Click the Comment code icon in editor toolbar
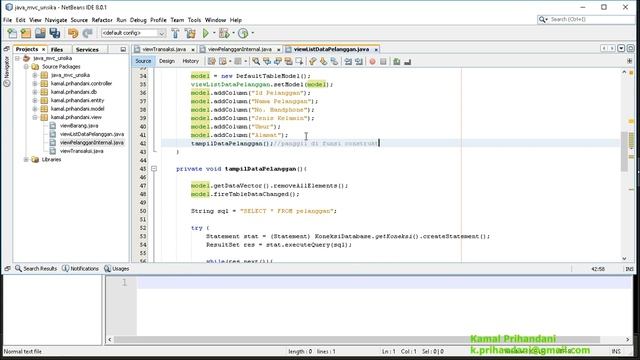 [x=396, y=62]
